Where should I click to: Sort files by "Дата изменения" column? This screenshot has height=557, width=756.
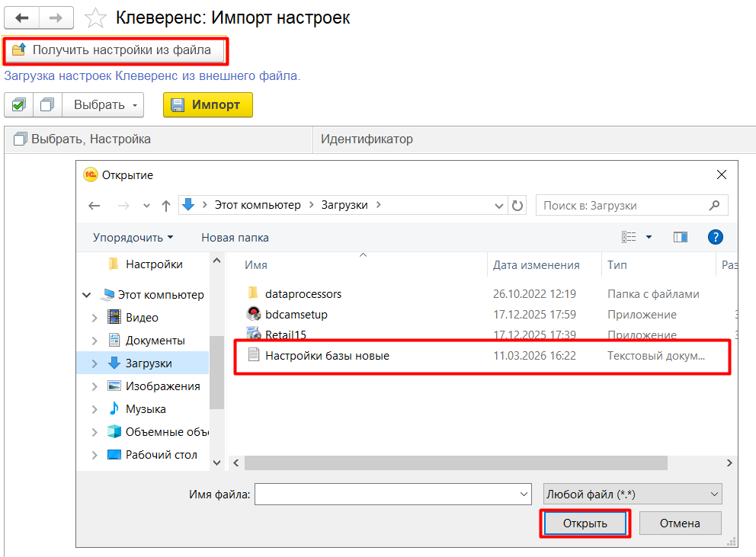pyautogui.click(x=537, y=265)
